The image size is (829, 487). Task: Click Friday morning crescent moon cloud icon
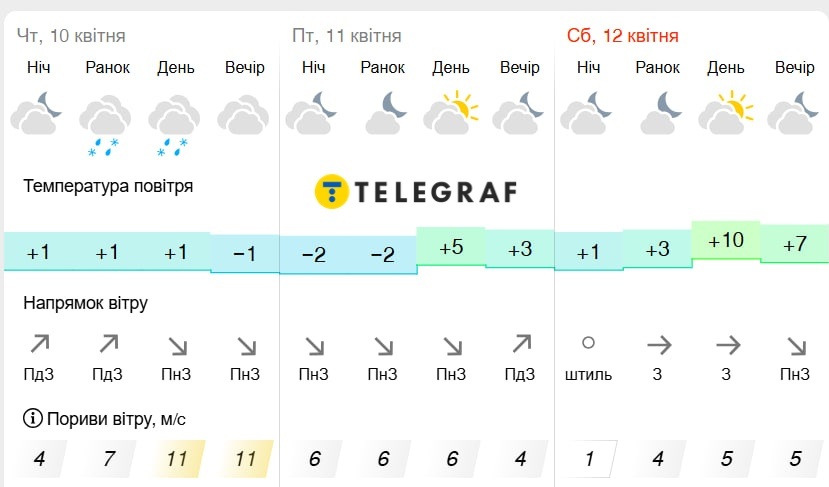coord(385,112)
